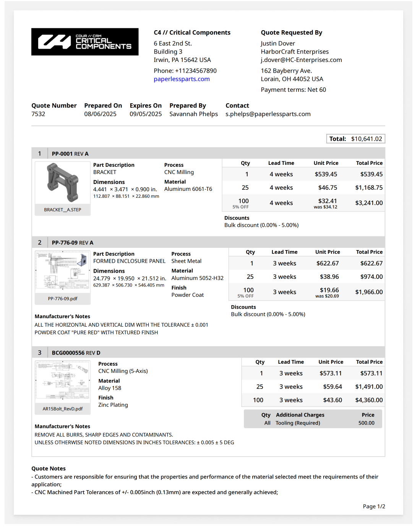Click Tooling (Required) additional charge
The height and width of the screenshot is (532, 417).
click(298, 423)
